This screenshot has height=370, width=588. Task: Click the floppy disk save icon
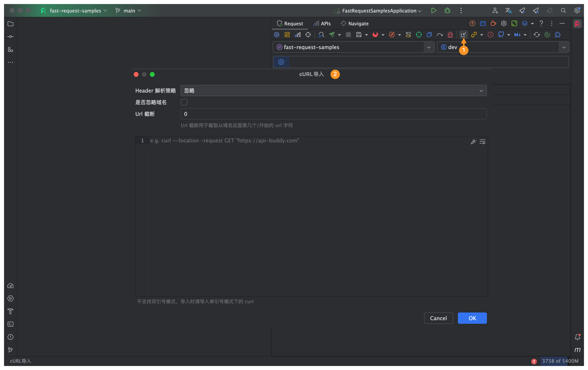(x=358, y=35)
